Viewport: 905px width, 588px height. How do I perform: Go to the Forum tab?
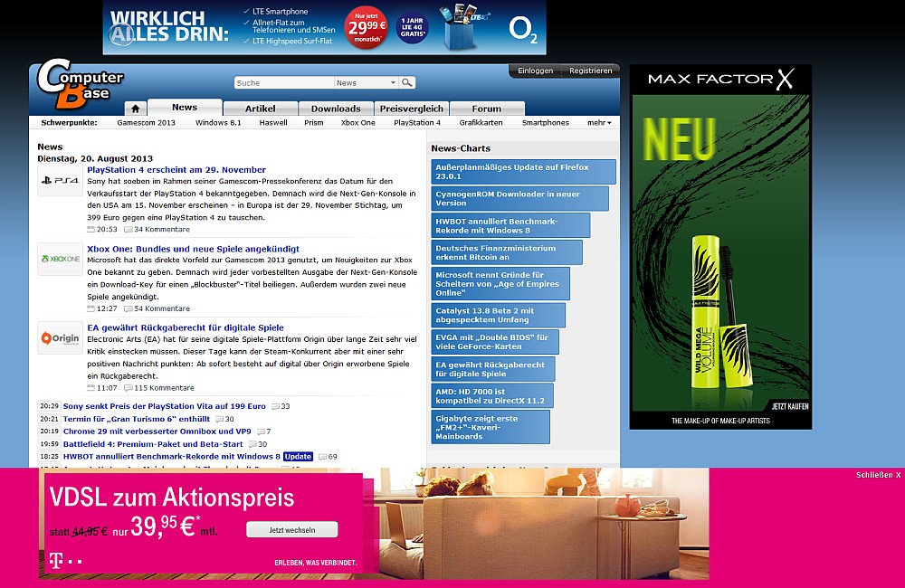click(487, 109)
